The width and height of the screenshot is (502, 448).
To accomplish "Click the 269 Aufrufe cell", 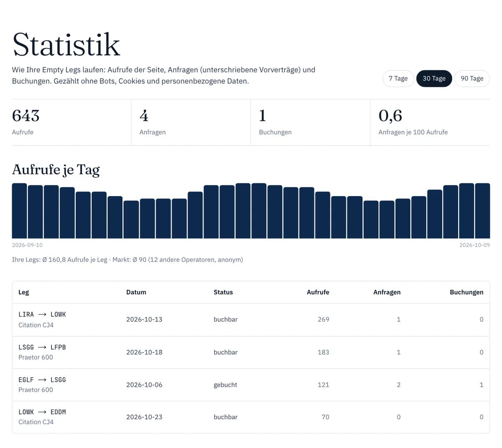I will click(x=323, y=320).
